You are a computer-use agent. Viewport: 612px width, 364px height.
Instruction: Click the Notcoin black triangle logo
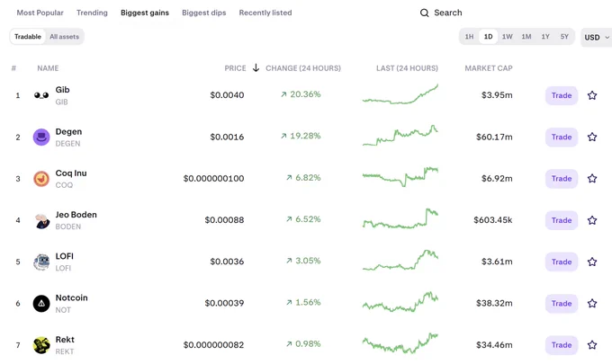point(41,304)
